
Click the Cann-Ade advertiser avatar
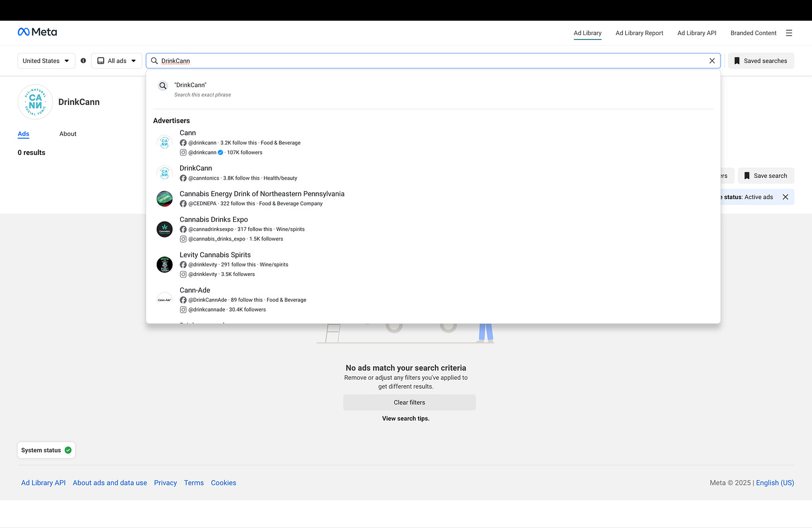pos(165,299)
